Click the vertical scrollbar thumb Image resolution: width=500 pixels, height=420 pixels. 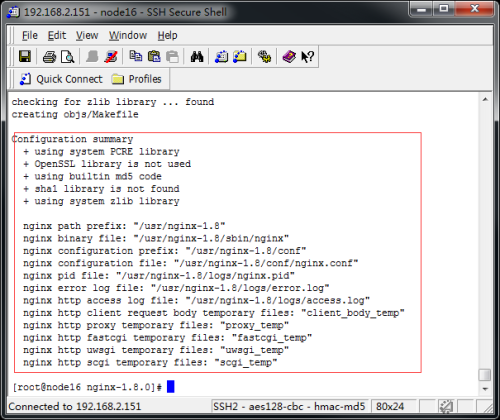[x=485, y=375]
